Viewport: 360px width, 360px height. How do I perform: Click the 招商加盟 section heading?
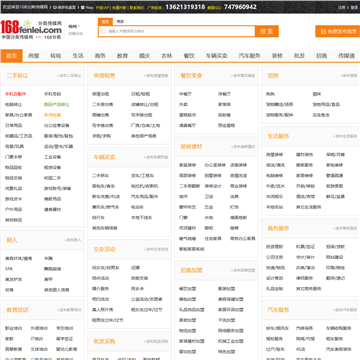tap(191, 270)
